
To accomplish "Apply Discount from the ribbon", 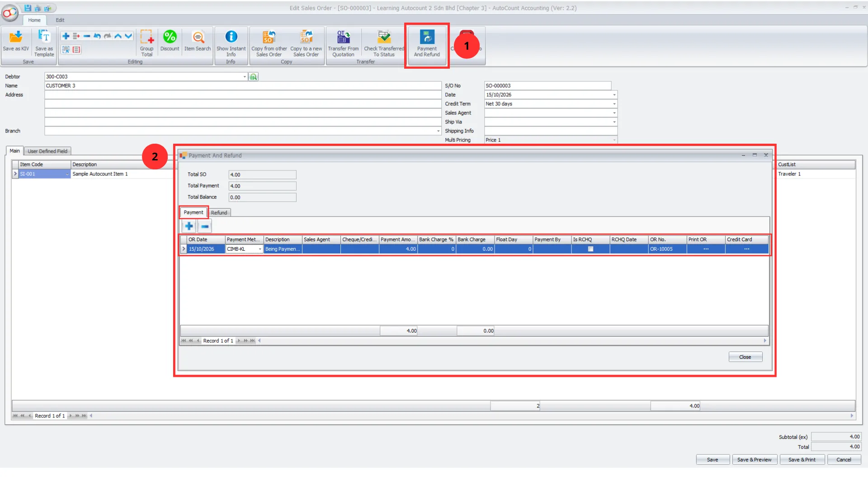I will point(170,41).
